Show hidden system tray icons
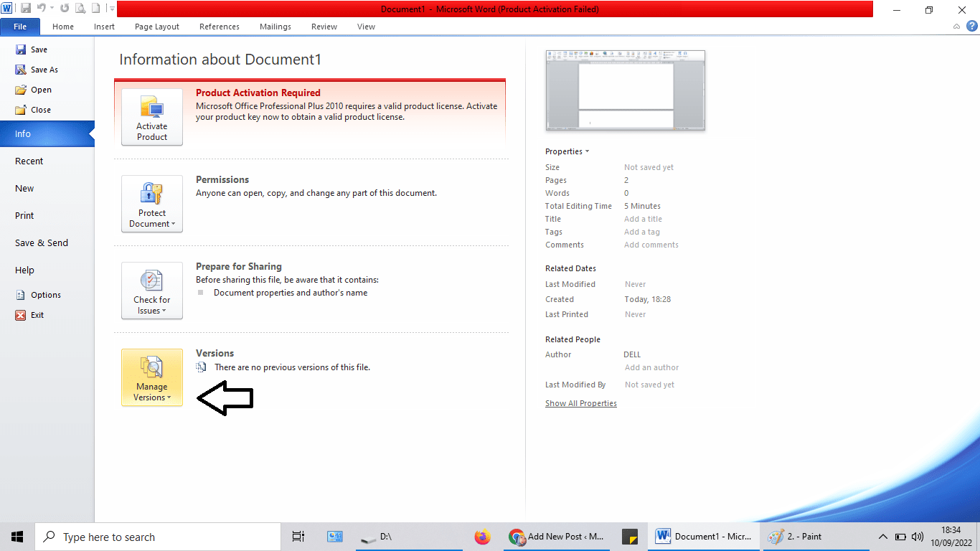This screenshot has width=980, height=551. click(883, 537)
